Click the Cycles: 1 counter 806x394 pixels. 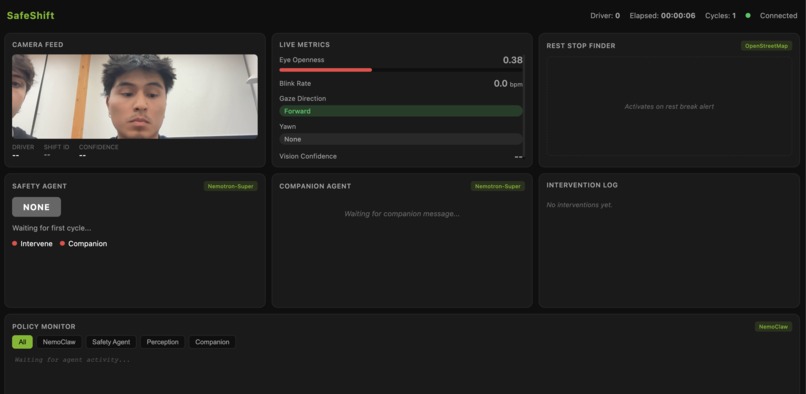tap(720, 15)
